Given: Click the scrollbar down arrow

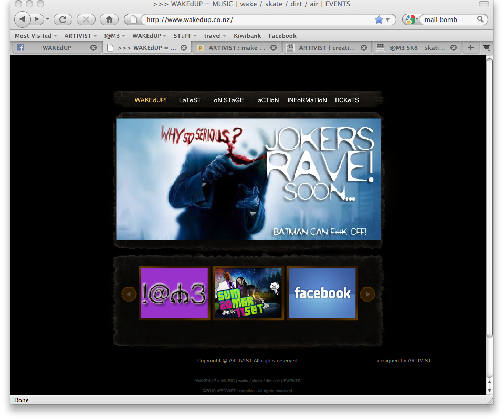Looking at the screenshot, I should (489, 390).
